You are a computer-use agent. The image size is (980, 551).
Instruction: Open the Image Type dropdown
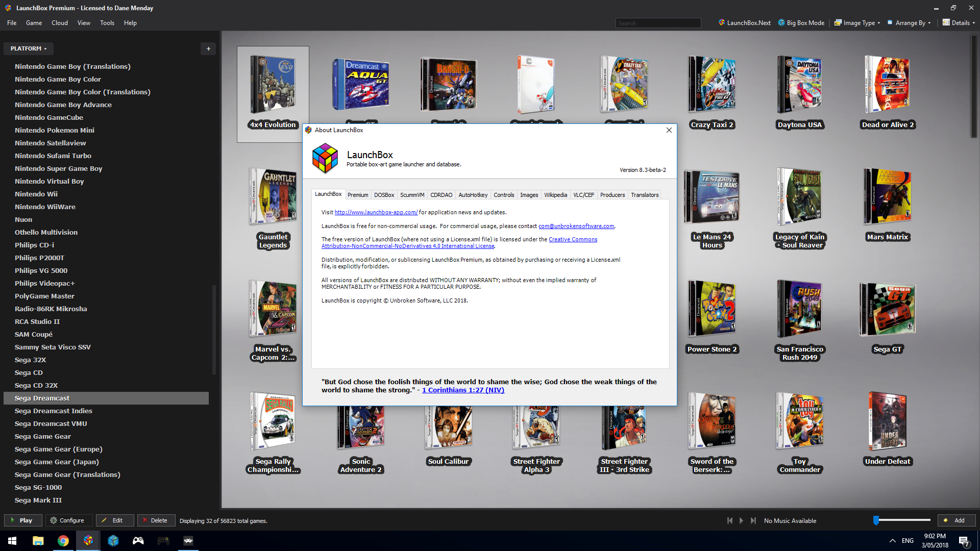(857, 23)
